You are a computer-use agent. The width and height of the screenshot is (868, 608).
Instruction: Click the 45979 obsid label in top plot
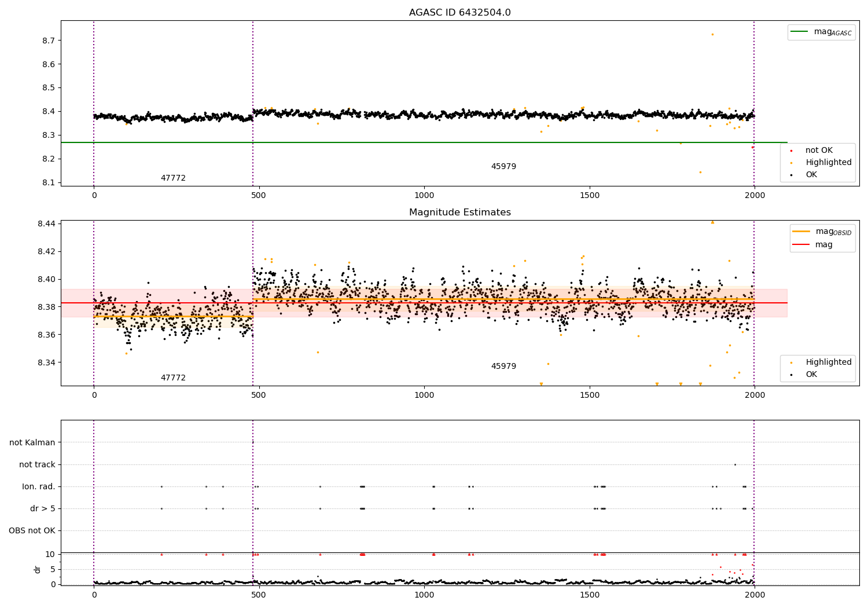[503, 167]
